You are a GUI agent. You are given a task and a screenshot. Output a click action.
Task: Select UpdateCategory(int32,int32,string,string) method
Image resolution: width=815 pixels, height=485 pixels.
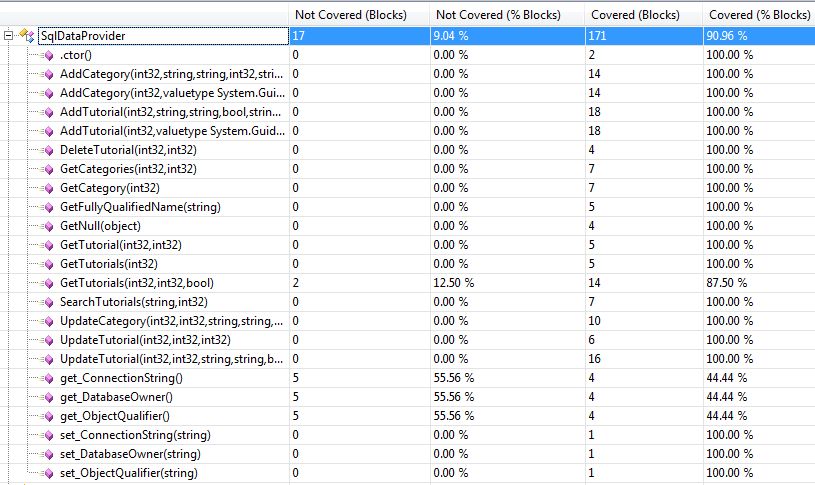click(x=172, y=321)
